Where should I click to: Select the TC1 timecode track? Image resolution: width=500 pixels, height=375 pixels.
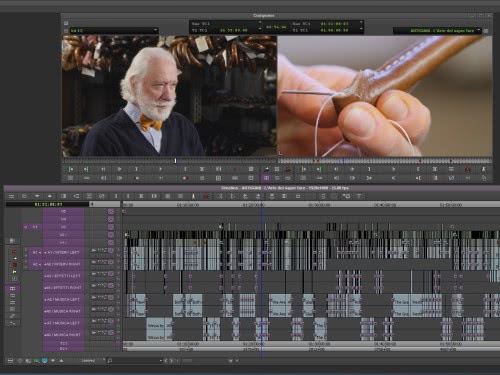pyautogui.click(x=63, y=343)
